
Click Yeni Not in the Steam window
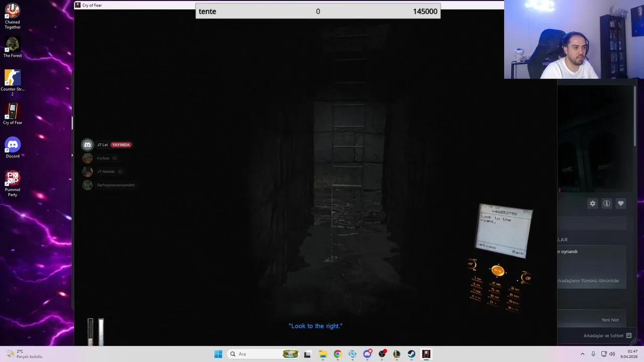point(610,320)
